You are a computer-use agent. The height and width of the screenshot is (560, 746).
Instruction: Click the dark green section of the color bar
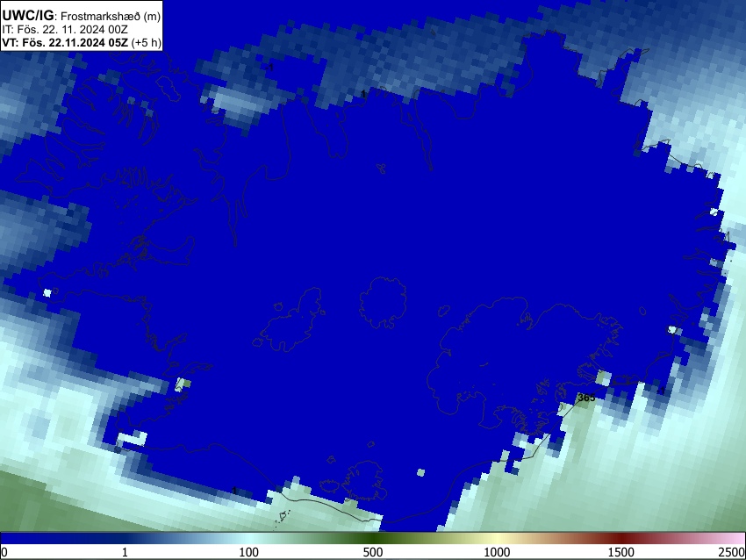pyautogui.click(x=372, y=539)
